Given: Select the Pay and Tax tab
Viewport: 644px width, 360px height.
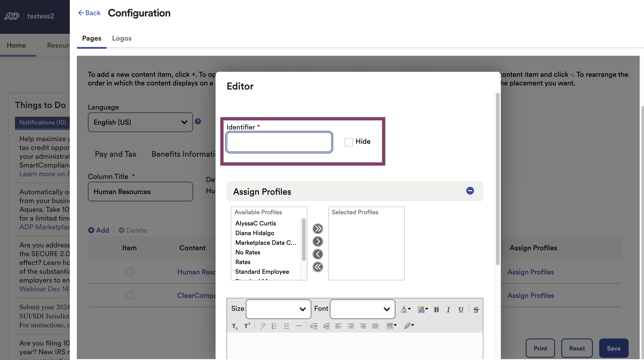Looking at the screenshot, I should [x=115, y=154].
